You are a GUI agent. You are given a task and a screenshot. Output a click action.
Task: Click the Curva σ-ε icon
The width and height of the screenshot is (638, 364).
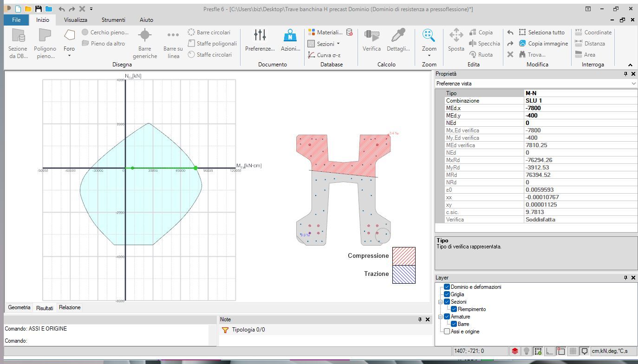coord(312,55)
